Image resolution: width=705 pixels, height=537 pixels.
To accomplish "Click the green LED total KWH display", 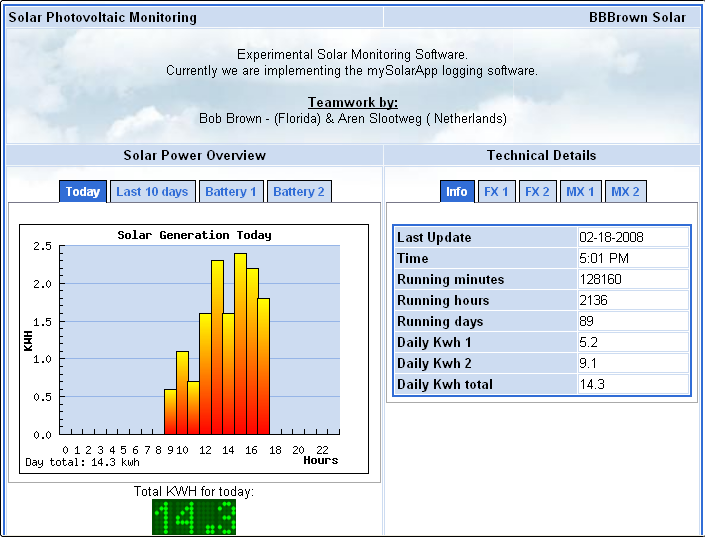I will [194, 517].
